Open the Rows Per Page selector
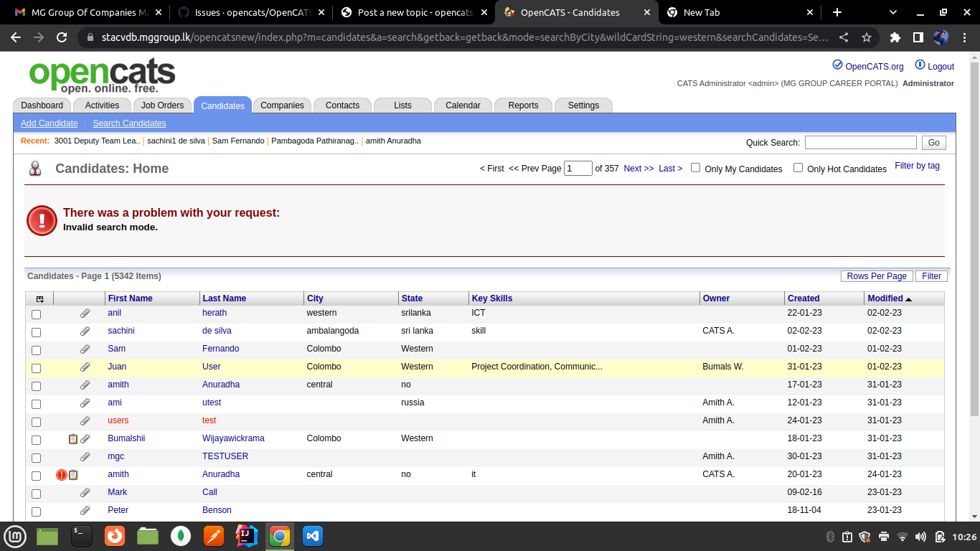 (876, 276)
